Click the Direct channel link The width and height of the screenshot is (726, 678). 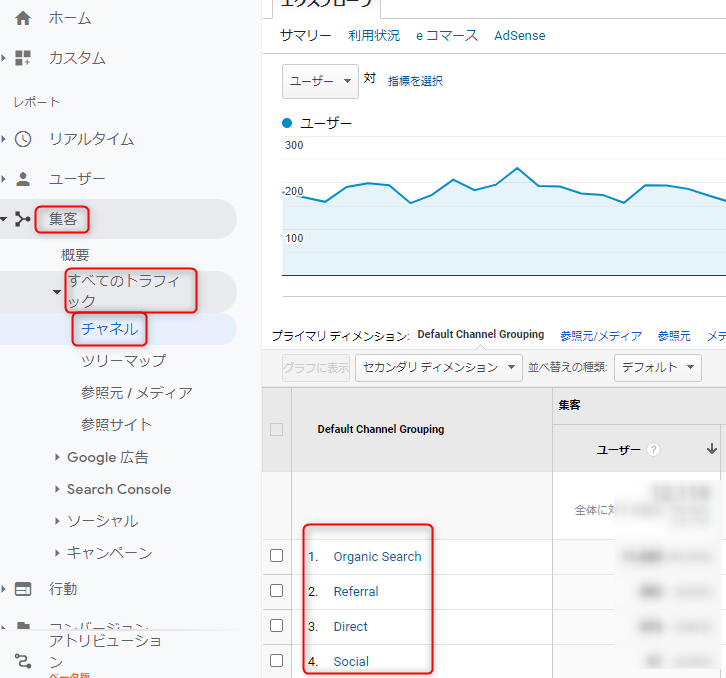pyautogui.click(x=350, y=627)
